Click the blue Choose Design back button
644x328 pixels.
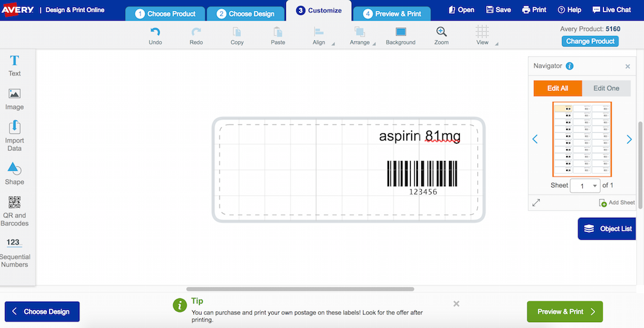[x=43, y=311]
